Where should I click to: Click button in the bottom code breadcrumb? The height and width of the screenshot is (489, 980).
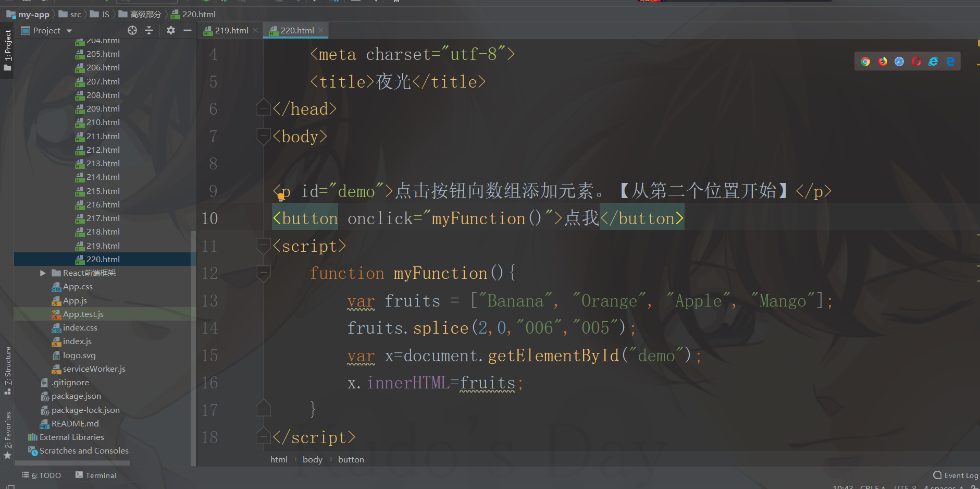tap(351, 459)
